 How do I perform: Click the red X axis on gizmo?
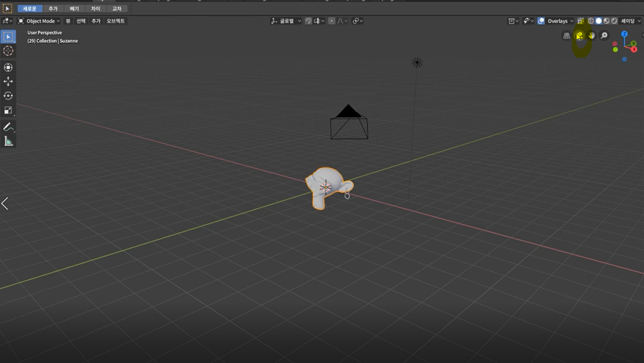633,50
